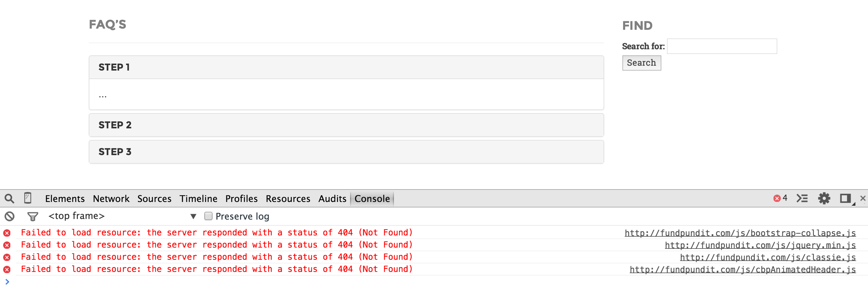Screen dimensions: 868x292
Task: Open the console filter funnel icon
Action: tap(33, 217)
